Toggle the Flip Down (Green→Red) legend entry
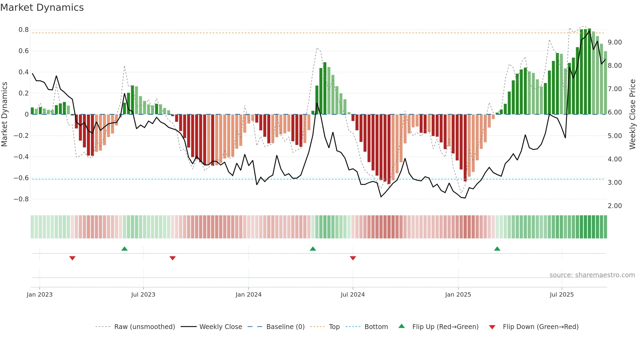Screen dimensions: 644x362 click(534, 327)
